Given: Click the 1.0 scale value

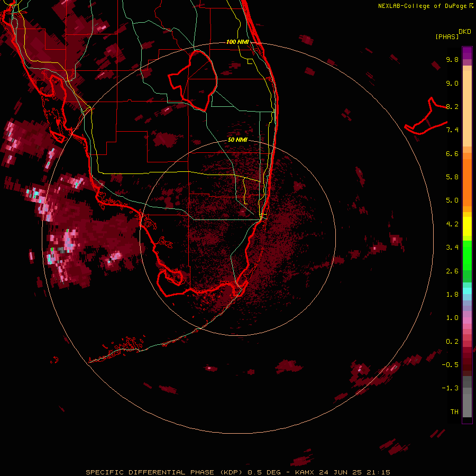Looking at the screenshot, I should coord(452,318).
